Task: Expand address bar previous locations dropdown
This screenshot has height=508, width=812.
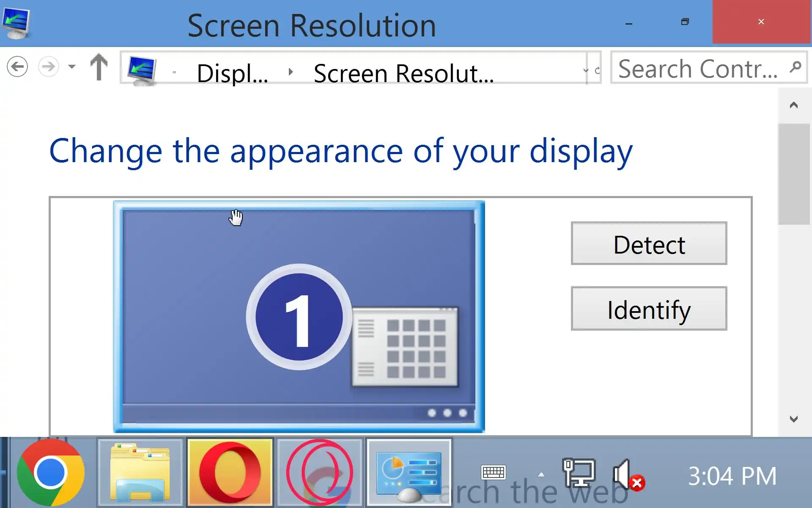Action: 586,70
